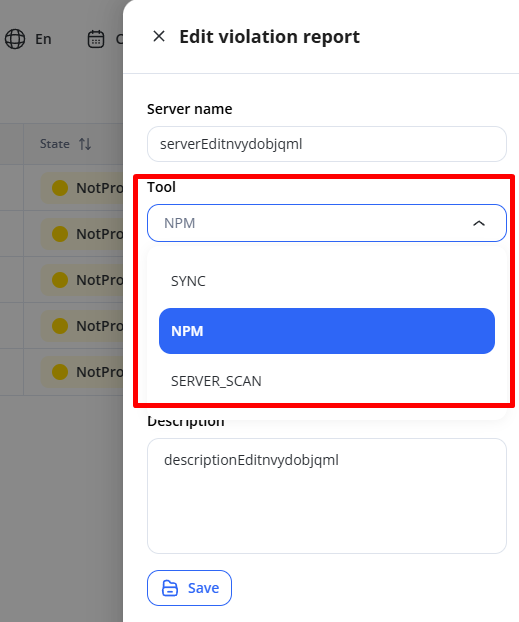This screenshot has width=519, height=622.
Task: Click the second row's yellow status dot
Action: click(x=60, y=234)
